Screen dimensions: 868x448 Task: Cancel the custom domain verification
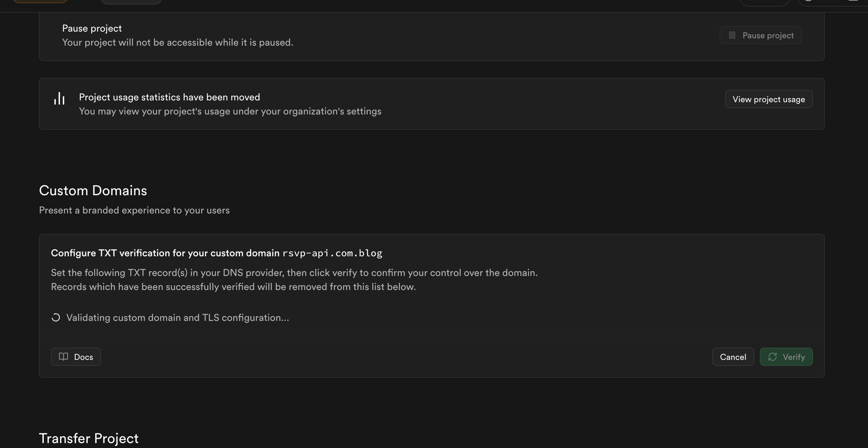coord(733,357)
